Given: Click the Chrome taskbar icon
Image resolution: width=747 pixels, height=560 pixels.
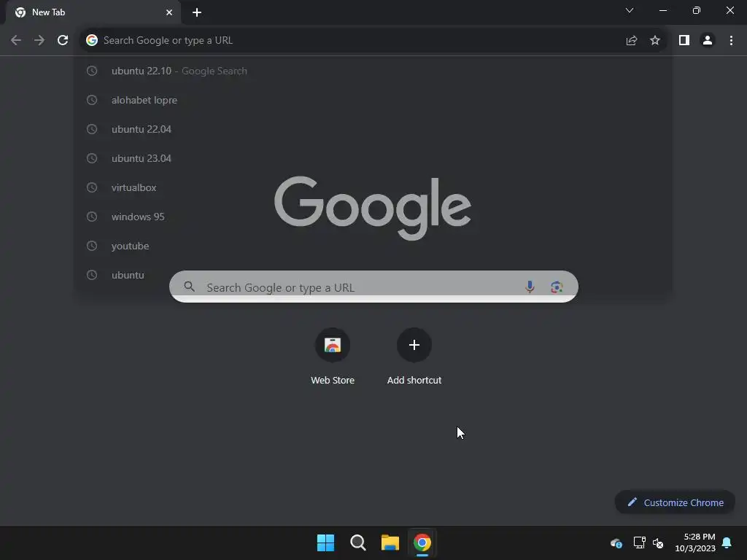Looking at the screenshot, I should (422, 542).
